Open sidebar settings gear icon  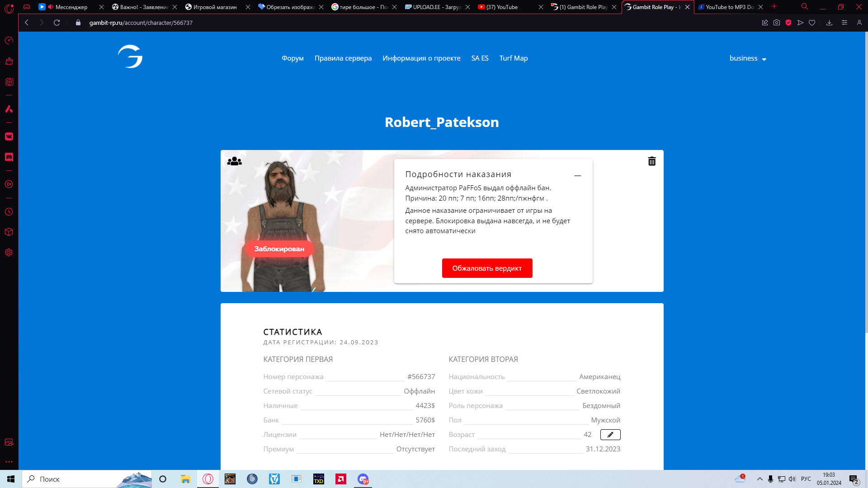tap(9, 253)
